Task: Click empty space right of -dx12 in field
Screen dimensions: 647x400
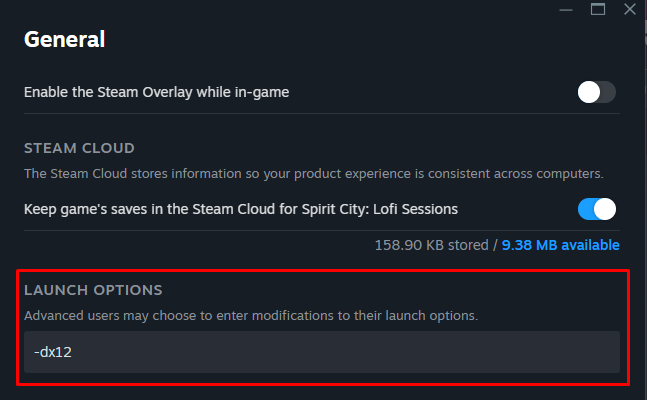Action: pyautogui.click(x=350, y=352)
